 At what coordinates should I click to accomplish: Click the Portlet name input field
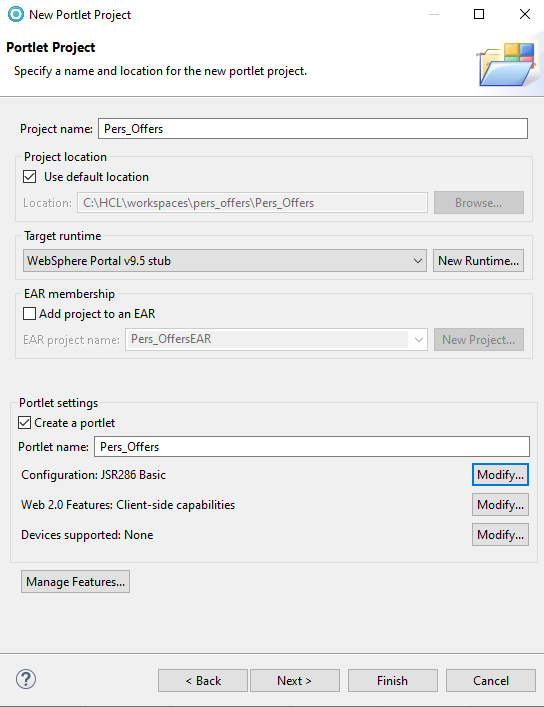coord(312,447)
